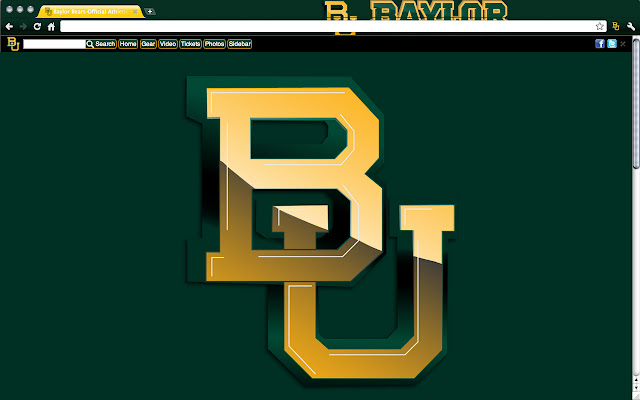
Task: Reload the page with the refresh icon
Action: tap(37, 27)
